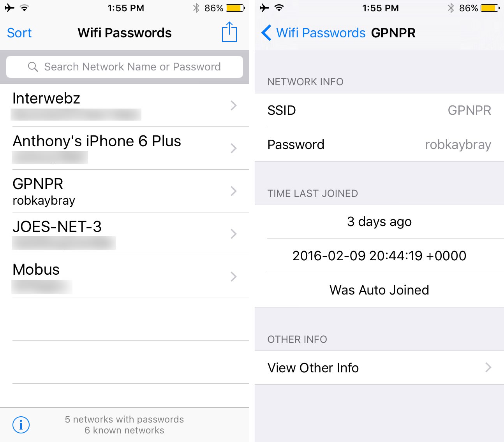The image size is (504, 442).
Task: Focus the Search Network Name or Password field
Action: pos(125,67)
